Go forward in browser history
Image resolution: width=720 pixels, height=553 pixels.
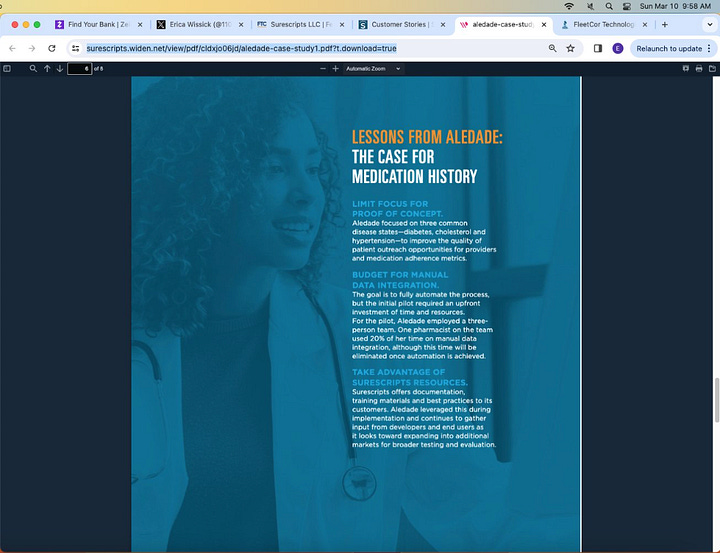32,48
